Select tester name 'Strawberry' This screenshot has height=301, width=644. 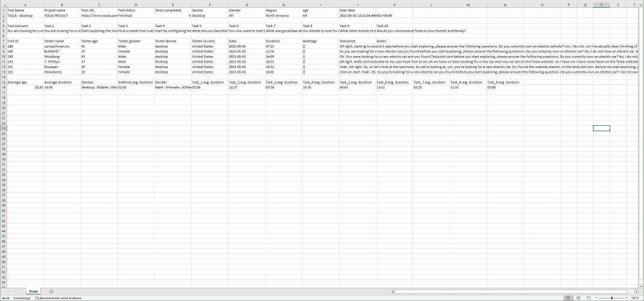click(62, 72)
